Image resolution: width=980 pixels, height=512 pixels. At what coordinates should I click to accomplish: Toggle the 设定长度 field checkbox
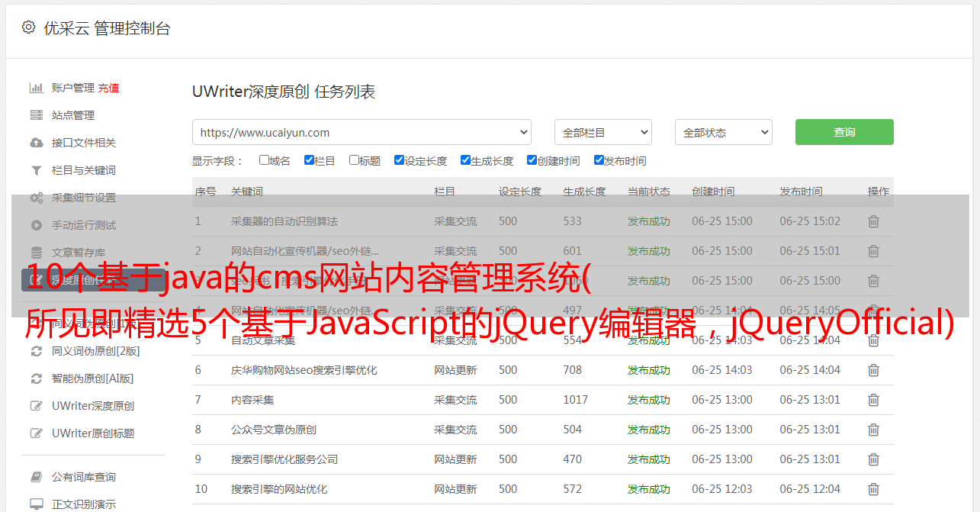399,160
